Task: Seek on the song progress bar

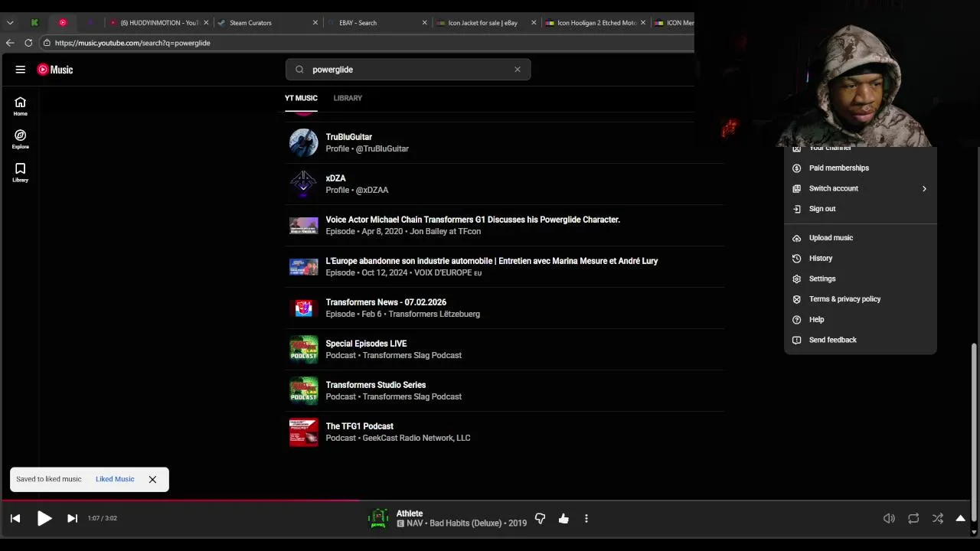Action: coord(485,501)
